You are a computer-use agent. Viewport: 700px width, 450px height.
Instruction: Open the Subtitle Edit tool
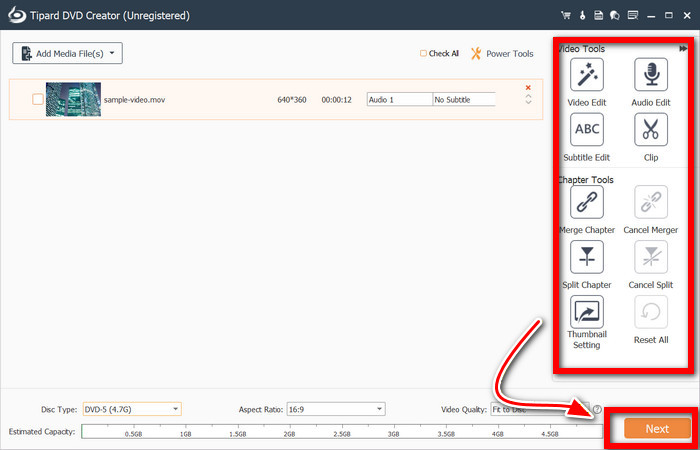tap(586, 131)
